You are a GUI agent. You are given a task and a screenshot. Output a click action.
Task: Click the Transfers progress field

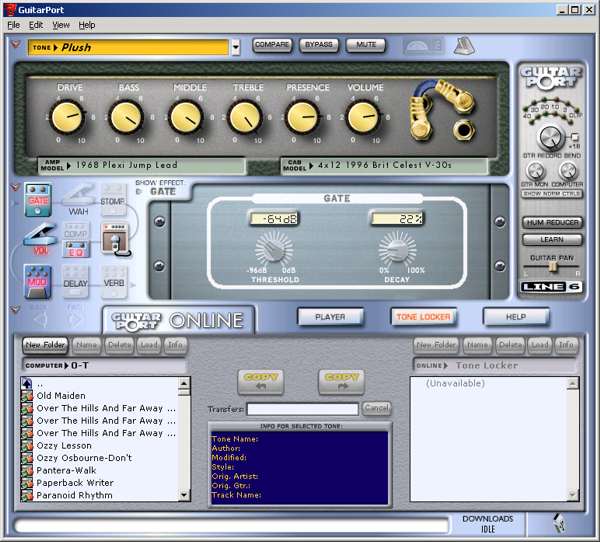coord(303,409)
